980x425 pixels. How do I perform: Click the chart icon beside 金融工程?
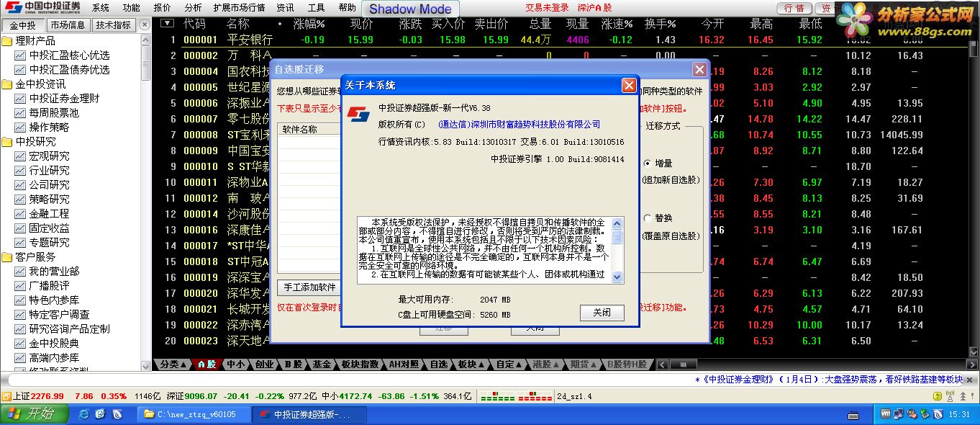20,214
